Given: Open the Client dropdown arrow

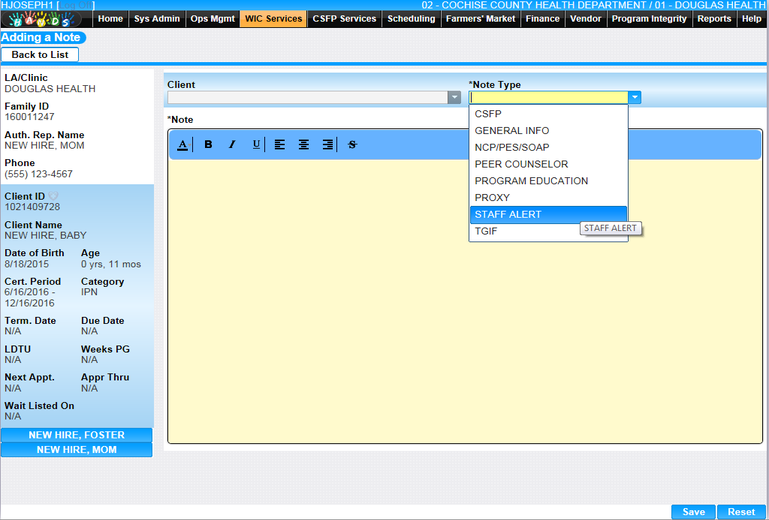Looking at the screenshot, I should pos(454,98).
